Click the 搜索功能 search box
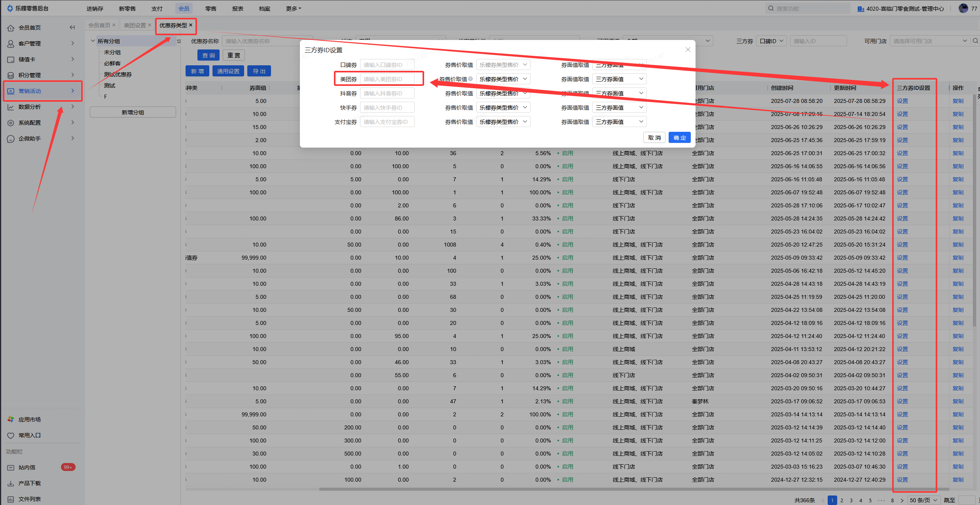This screenshot has width=980, height=505. coord(808,8)
